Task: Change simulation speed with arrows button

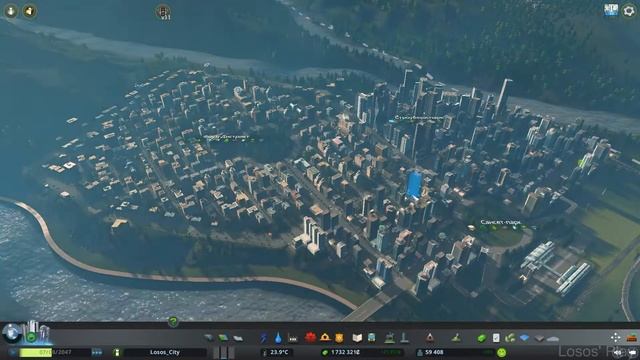Action: click(x=97, y=352)
